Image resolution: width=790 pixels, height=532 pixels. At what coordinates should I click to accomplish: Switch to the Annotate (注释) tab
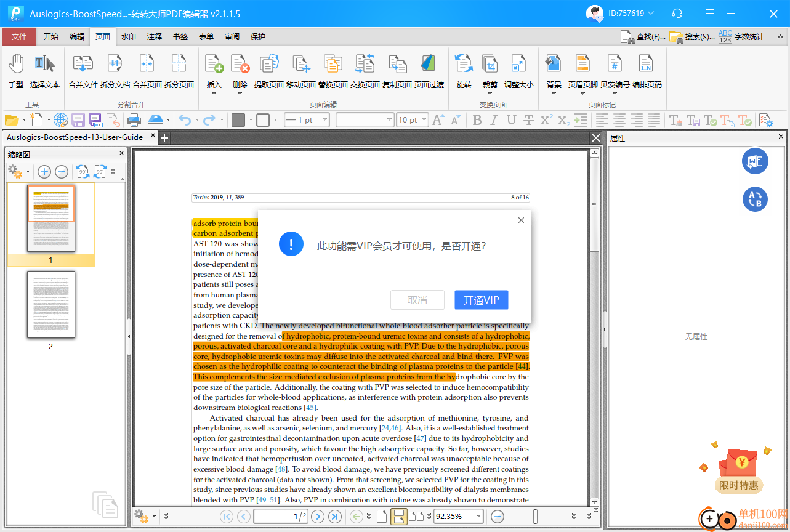tap(155, 36)
